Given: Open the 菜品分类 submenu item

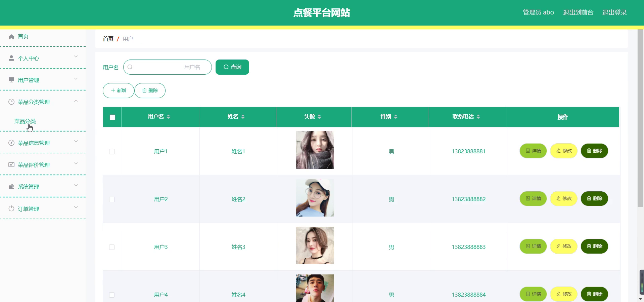Looking at the screenshot, I should (x=43, y=121).
